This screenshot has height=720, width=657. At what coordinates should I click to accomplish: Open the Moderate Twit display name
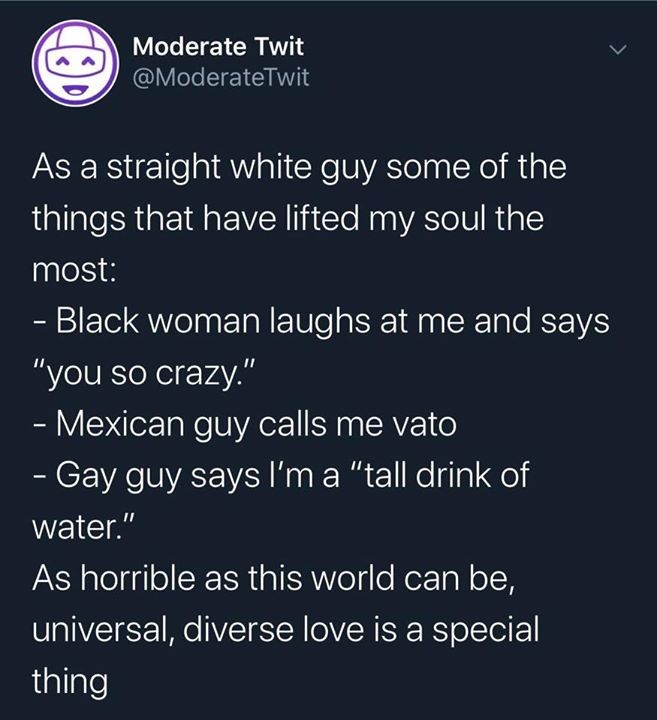point(217,46)
